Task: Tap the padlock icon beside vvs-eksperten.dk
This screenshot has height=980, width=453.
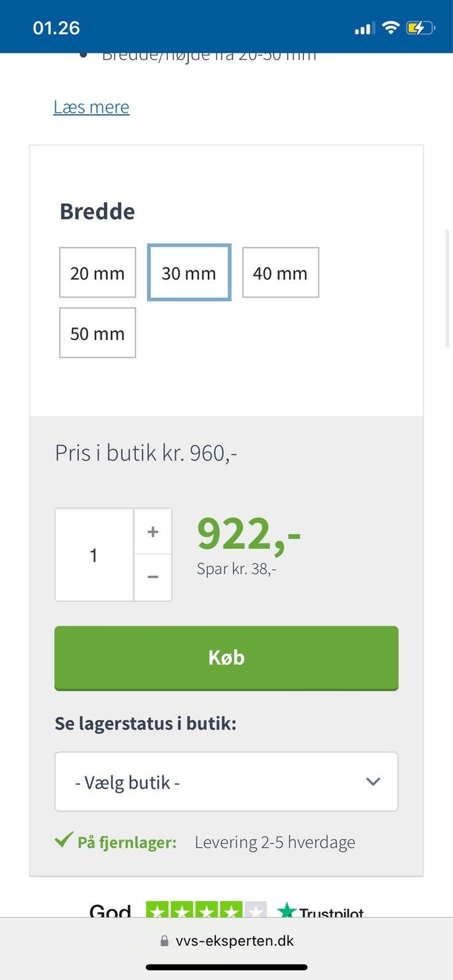Action: [164, 941]
